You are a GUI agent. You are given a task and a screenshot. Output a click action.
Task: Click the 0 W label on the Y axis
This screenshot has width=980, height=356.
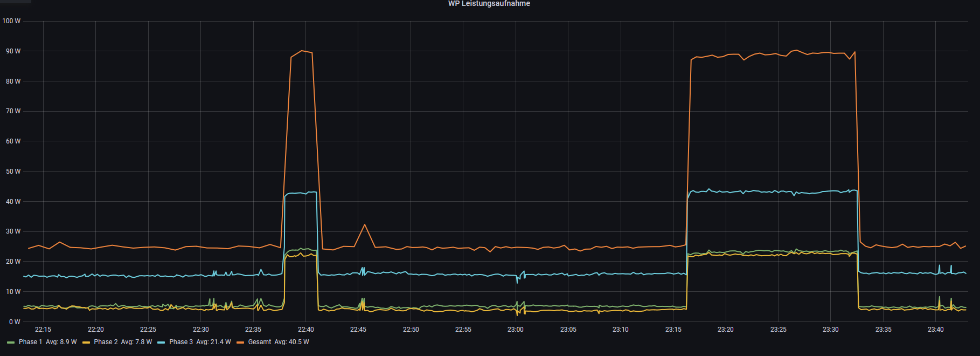[x=15, y=322]
